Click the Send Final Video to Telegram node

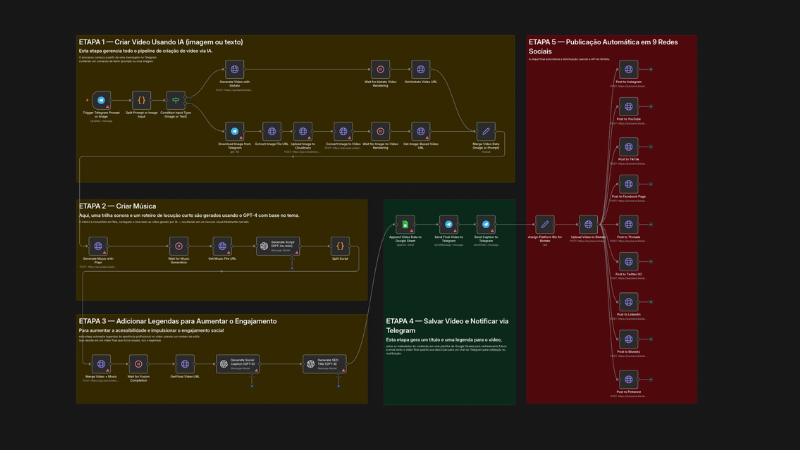click(449, 225)
